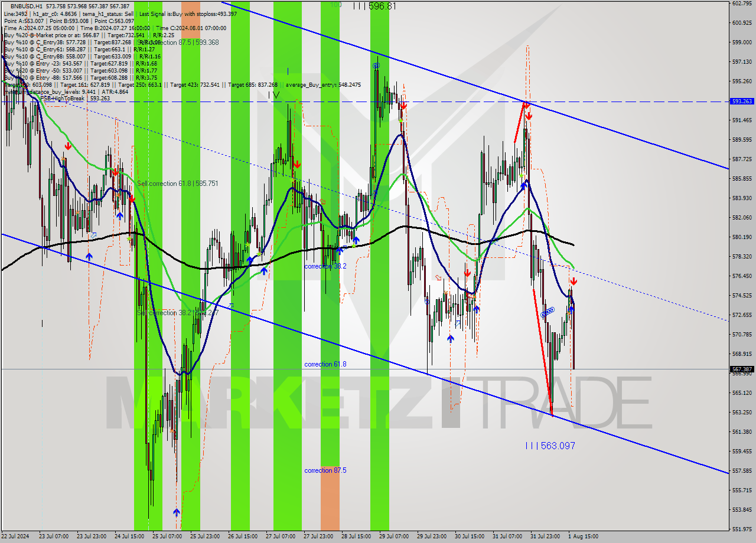Click the 602.795 price axis value

(742, 3)
